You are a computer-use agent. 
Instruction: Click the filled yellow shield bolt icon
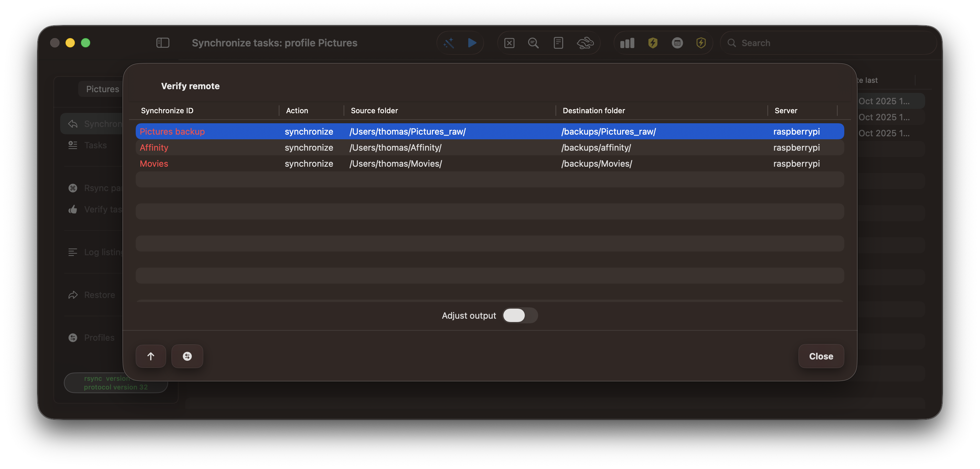click(x=653, y=43)
